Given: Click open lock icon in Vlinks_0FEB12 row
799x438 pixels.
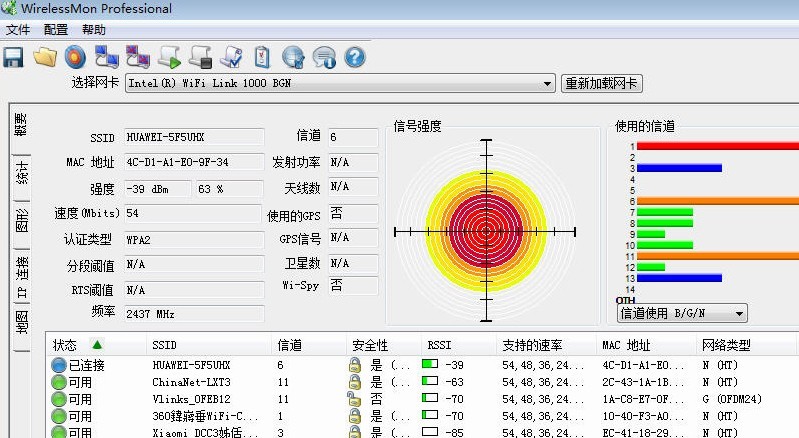Looking at the screenshot, I should click(x=354, y=399).
